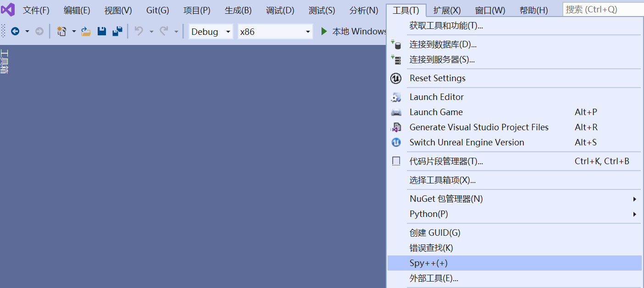Click the Switch Unreal Engine Version icon

pyautogui.click(x=395, y=143)
